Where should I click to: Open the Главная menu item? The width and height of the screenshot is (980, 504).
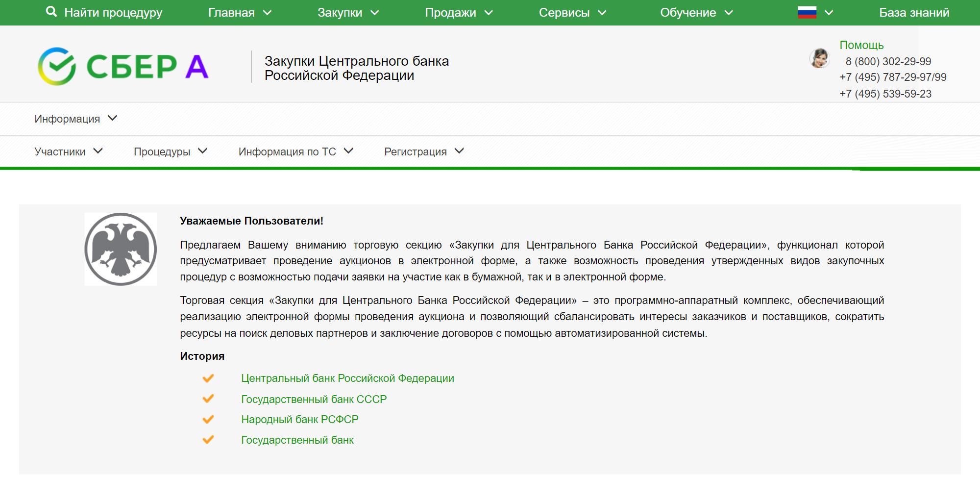coord(231,13)
